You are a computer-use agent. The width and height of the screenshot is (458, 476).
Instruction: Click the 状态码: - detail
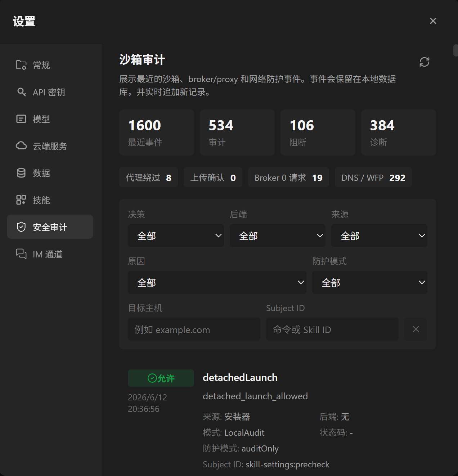click(x=336, y=432)
